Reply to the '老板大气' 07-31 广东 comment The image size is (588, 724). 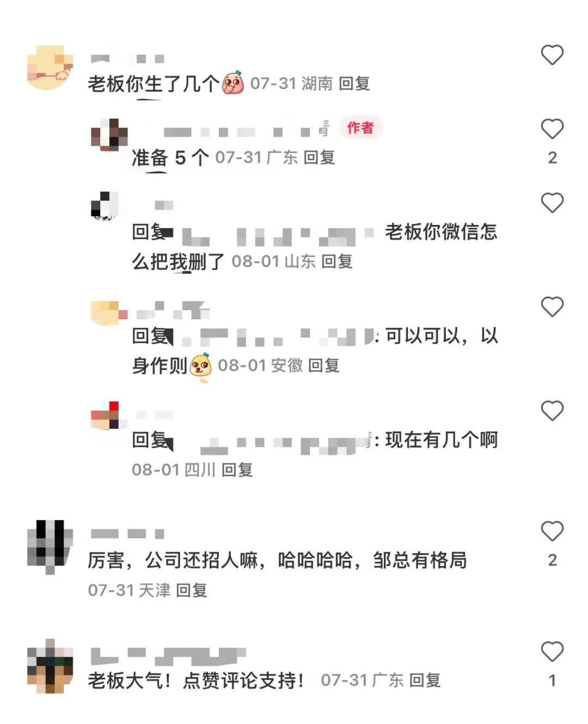(425, 680)
